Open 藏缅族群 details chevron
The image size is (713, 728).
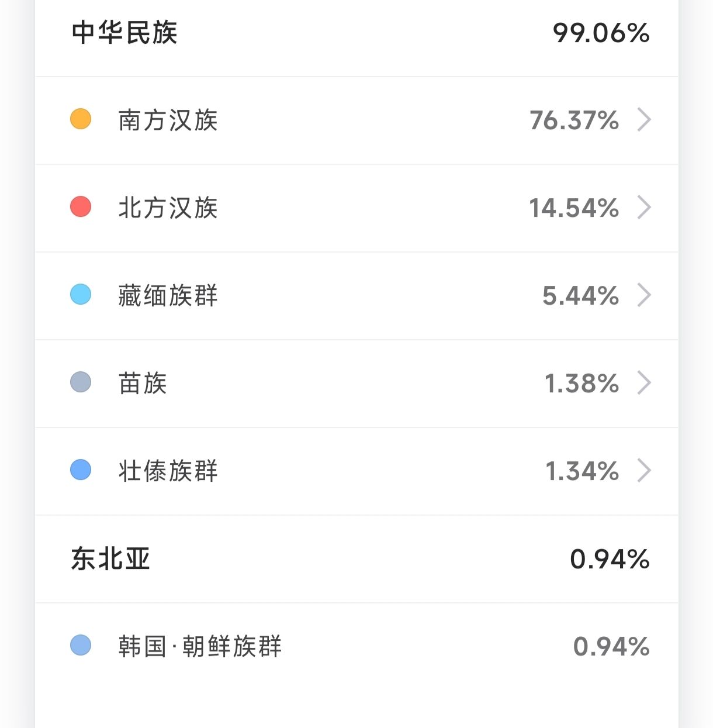(x=643, y=295)
